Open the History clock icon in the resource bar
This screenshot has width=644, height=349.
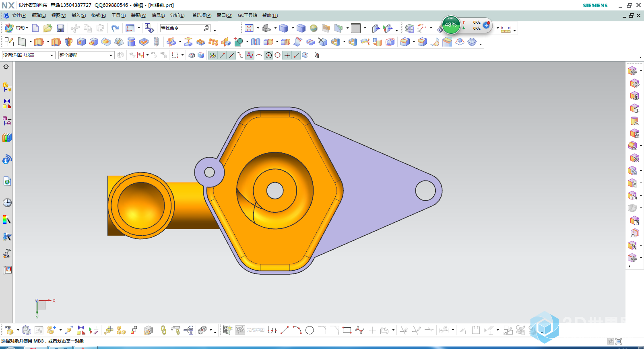7,203
